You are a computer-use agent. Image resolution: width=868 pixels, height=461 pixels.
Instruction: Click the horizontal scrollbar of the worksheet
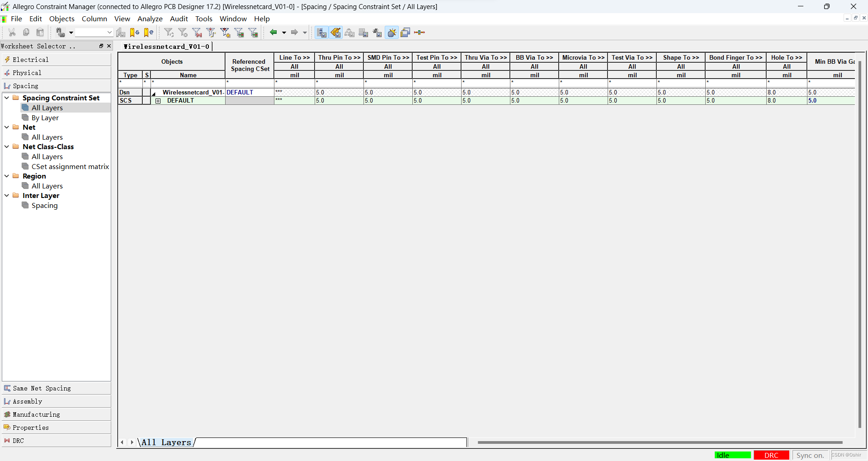pyautogui.click(x=660, y=442)
